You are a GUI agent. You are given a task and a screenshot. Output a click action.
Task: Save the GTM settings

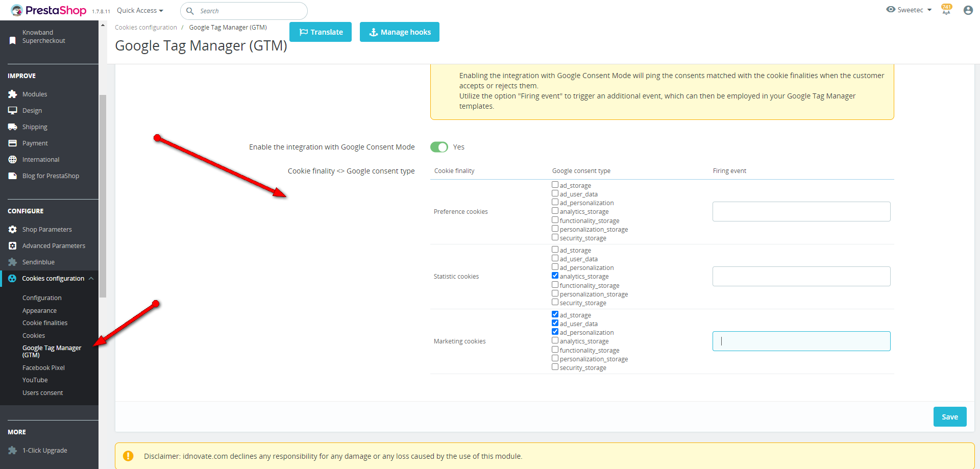pos(950,416)
